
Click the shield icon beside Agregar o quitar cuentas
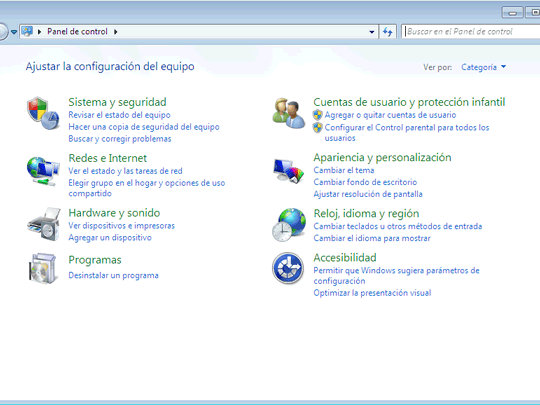click(x=318, y=115)
